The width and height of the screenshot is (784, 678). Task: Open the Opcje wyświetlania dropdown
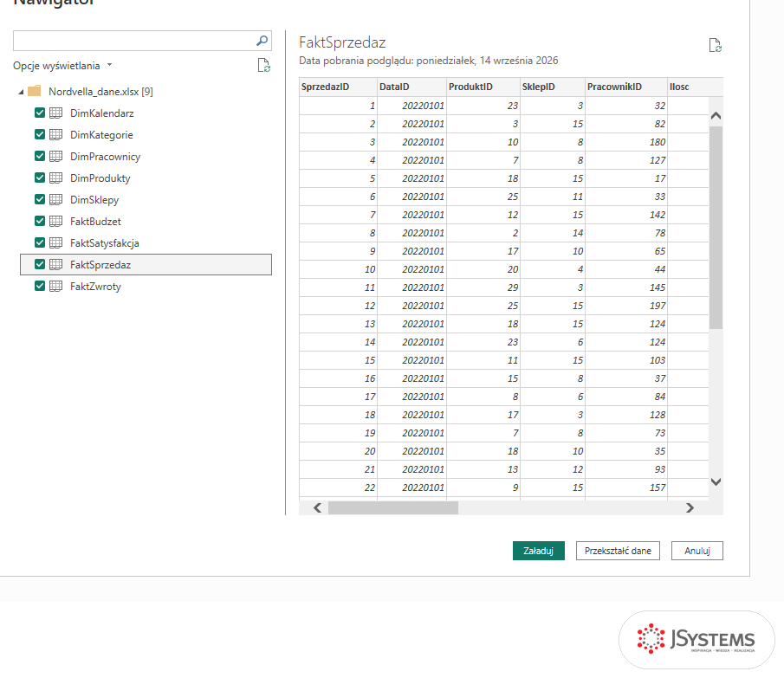pyautogui.click(x=62, y=66)
